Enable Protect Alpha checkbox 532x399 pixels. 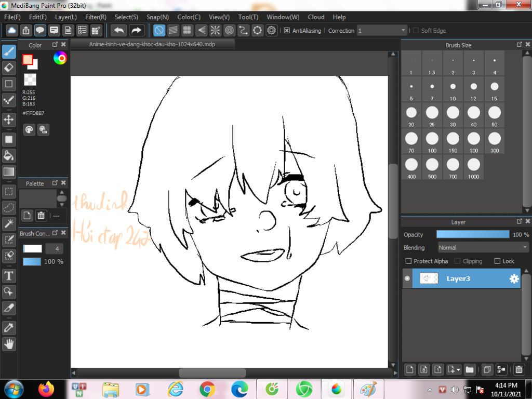pos(408,261)
